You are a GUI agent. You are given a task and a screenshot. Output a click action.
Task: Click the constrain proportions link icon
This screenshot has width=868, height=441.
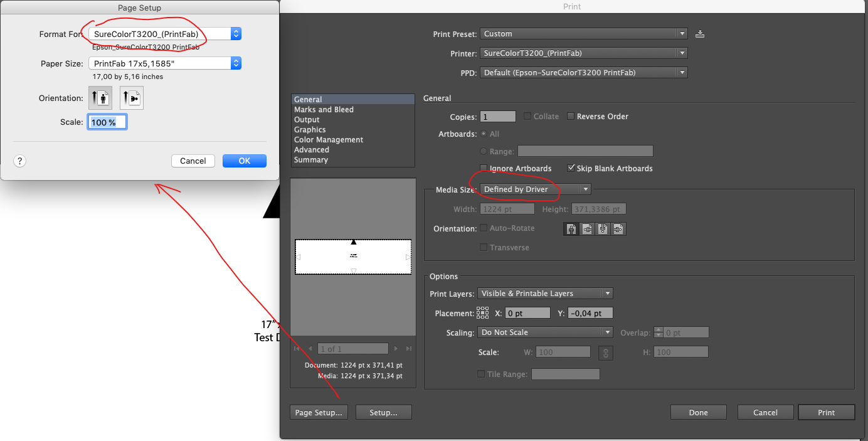pyautogui.click(x=605, y=353)
